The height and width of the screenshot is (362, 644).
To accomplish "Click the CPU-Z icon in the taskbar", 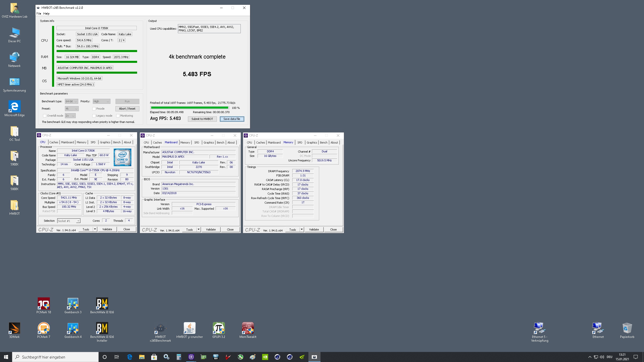I will pyautogui.click(x=191, y=357).
